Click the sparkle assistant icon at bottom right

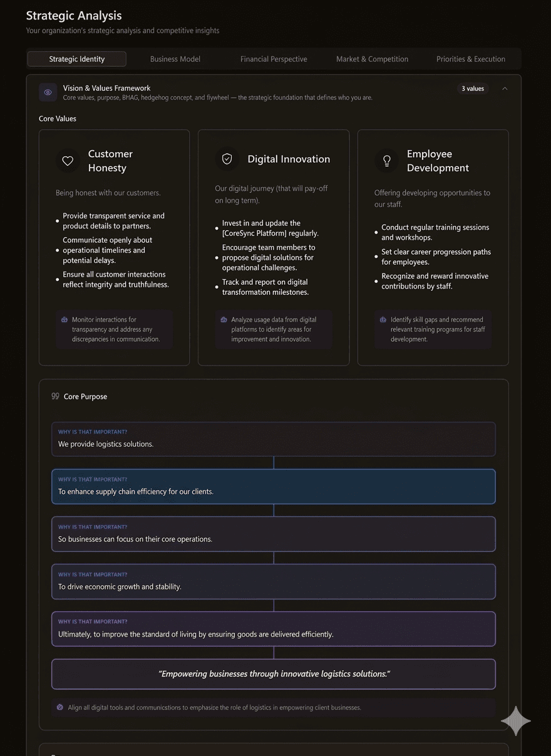[x=516, y=721]
